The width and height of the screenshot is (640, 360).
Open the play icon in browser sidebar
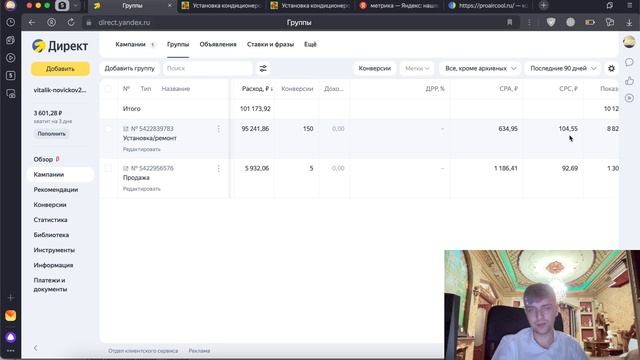point(11,58)
